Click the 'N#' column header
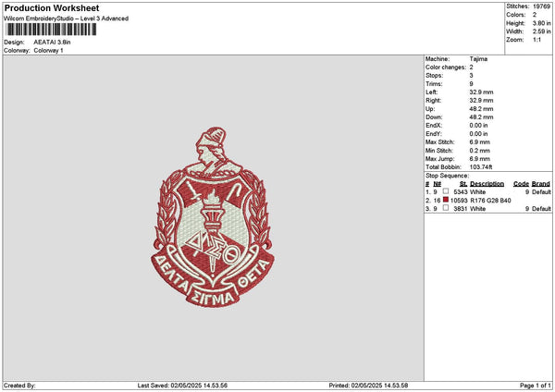Viewport: 555px width, 392px height. click(438, 184)
